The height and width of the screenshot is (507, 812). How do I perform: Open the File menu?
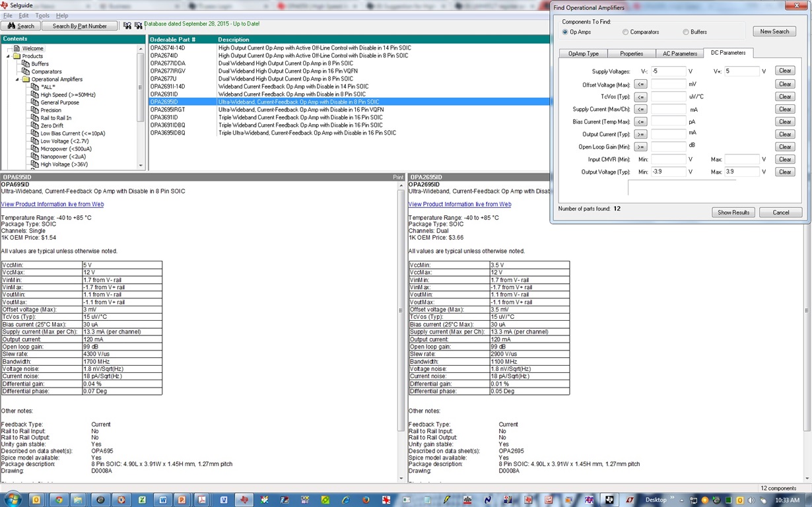tap(8, 15)
